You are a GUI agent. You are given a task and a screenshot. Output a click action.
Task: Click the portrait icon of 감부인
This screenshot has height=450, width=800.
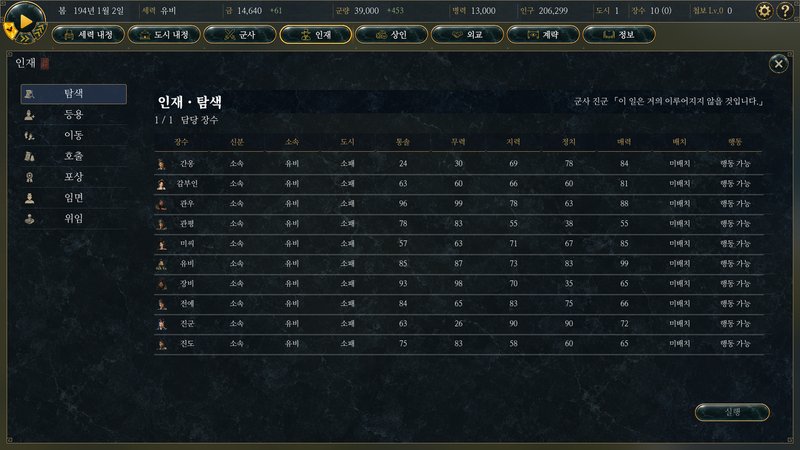pos(161,184)
